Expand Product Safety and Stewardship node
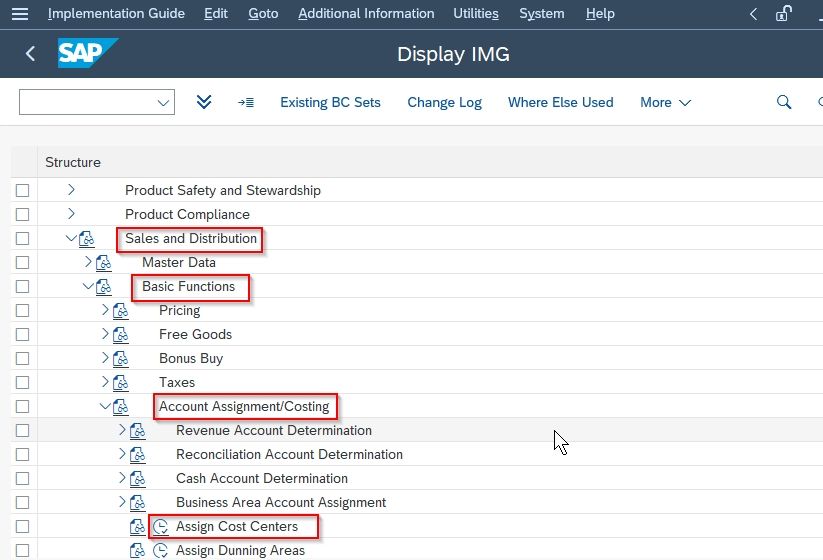This screenshot has height=560, width=823. click(x=71, y=189)
